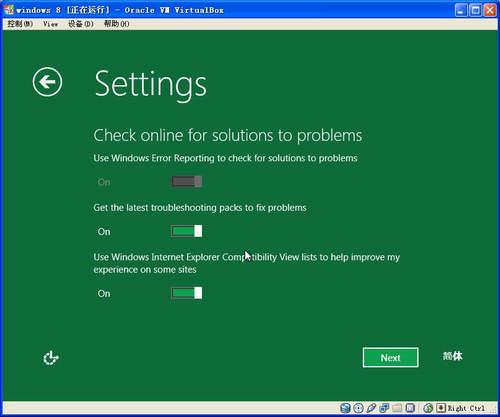Image resolution: width=500 pixels, height=417 pixels.
Task: Click the Right Ctrl host key label
Action: (x=466, y=408)
